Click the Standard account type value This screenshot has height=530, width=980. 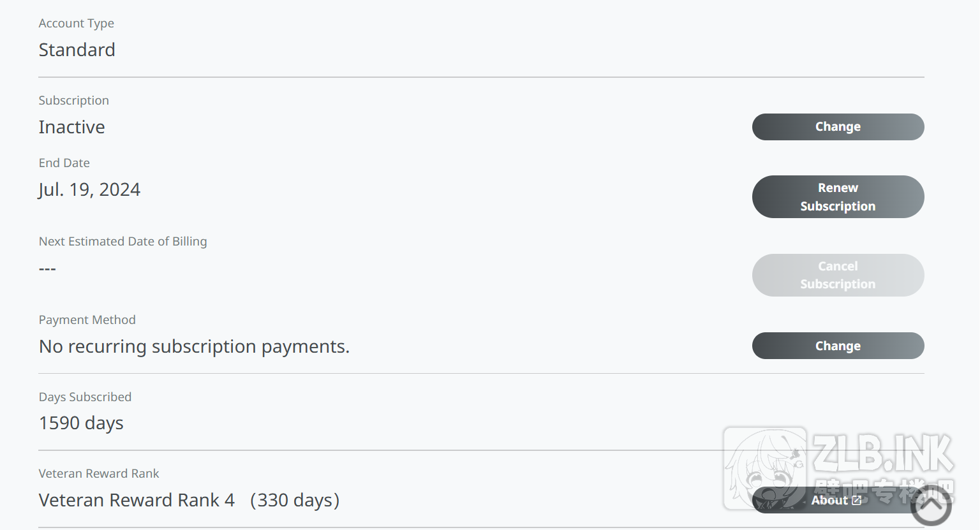coord(77,50)
